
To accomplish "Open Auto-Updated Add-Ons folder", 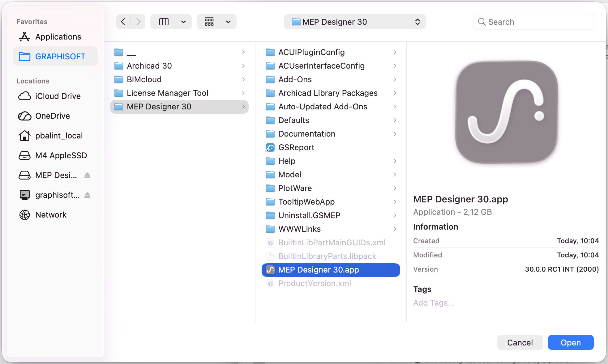I will 331,107.
